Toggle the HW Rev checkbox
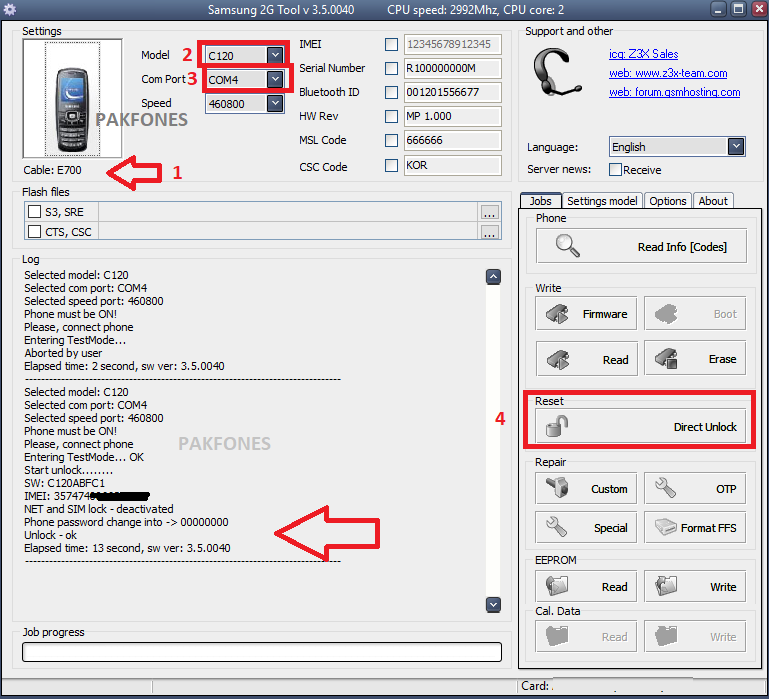The width and height of the screenshot is (769, 699). (x=391, y=116)
